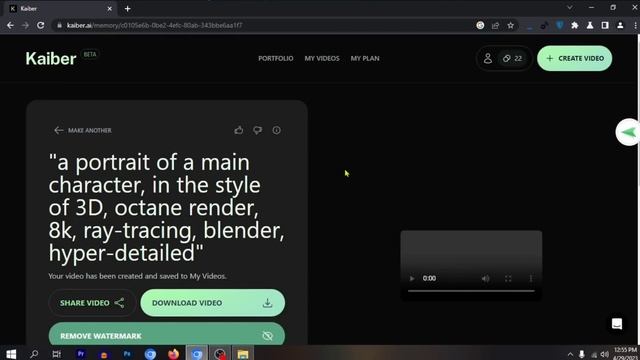Open the Chrome profile icon
This screenshot has height=360, width=640.
pyautogui.click(x=620, y=25)
